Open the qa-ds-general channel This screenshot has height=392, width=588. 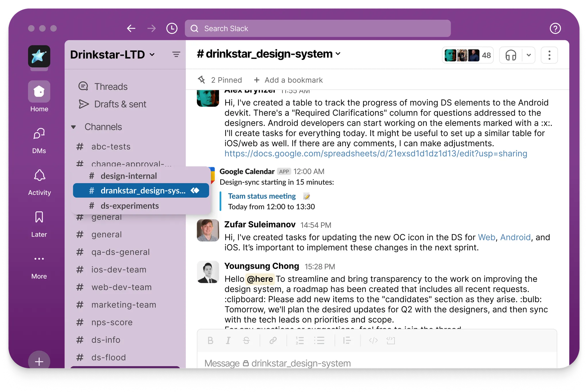coord(113,252)
